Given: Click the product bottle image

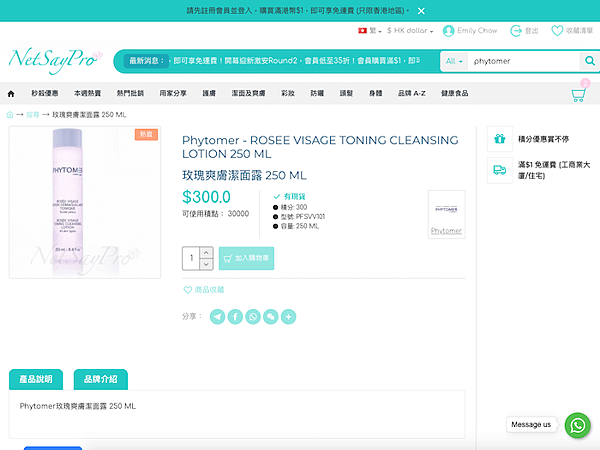Looking at the screenshot, I should [85, 202].
